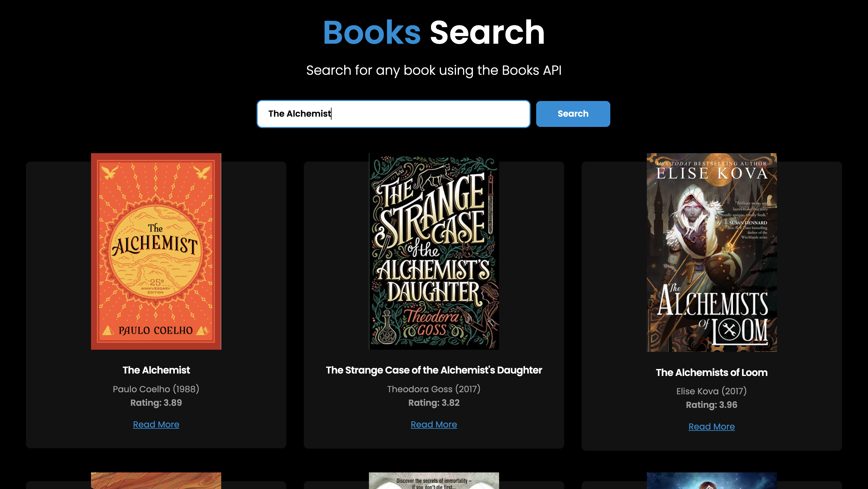Click 'The Alchemists of Loom' title text
Screen dimensions: 868x489
711,372
